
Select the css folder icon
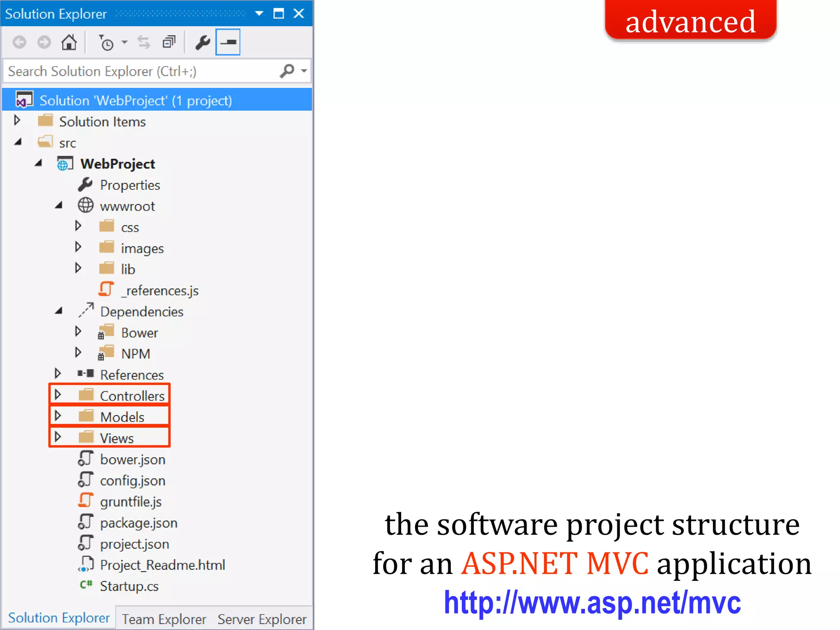pyautogui.click(x=107, y=226)
